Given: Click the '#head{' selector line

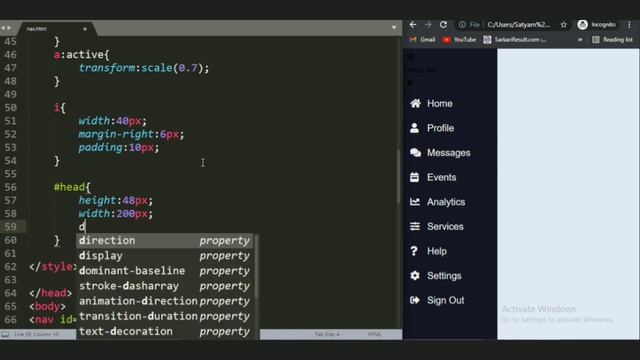Looking at the screenshot, I should coord(72,187).
